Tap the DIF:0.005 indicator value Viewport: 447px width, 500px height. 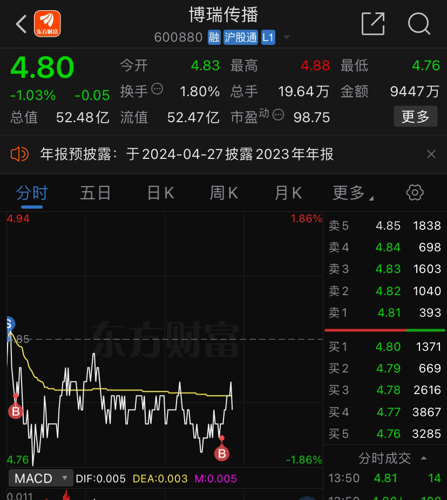101,479
